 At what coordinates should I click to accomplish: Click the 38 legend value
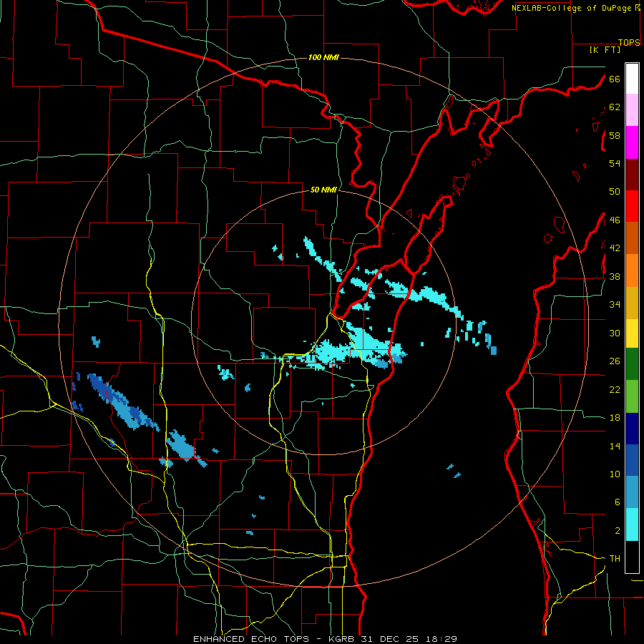[x=615, y=276]
